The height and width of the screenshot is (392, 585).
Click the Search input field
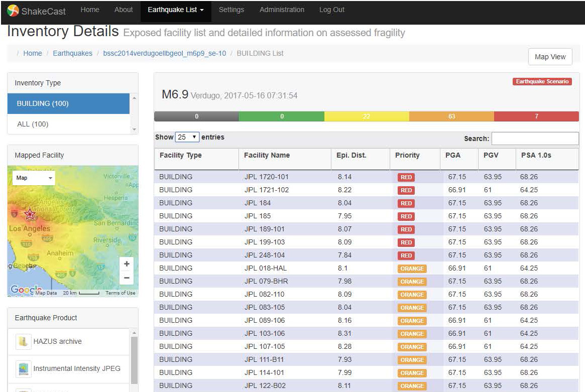click(535, 139)
